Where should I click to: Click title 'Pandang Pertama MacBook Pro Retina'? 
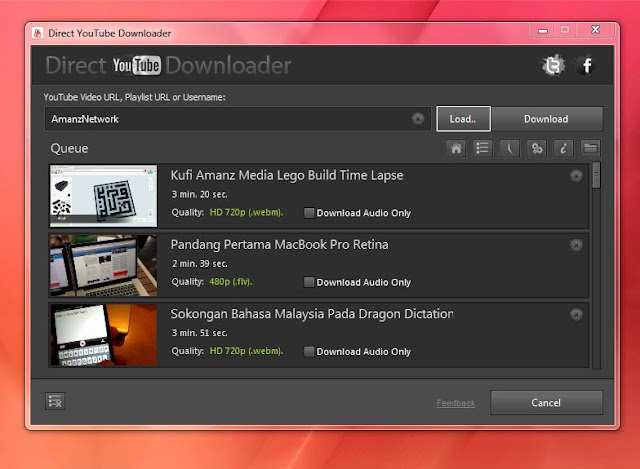click(x=280, y=245)
